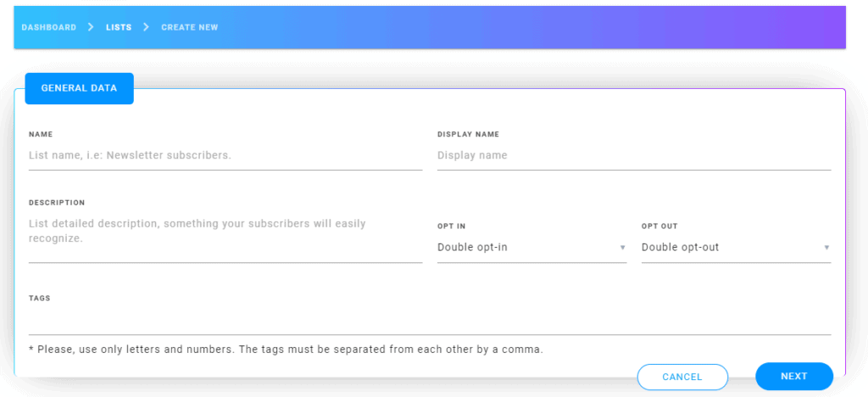Click the NAME field label

(41, 134)
